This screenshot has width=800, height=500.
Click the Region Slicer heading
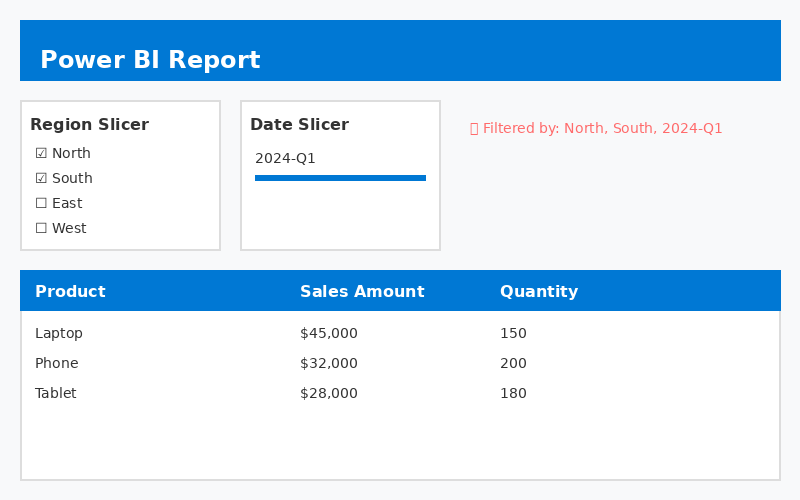tap(89, 125)
